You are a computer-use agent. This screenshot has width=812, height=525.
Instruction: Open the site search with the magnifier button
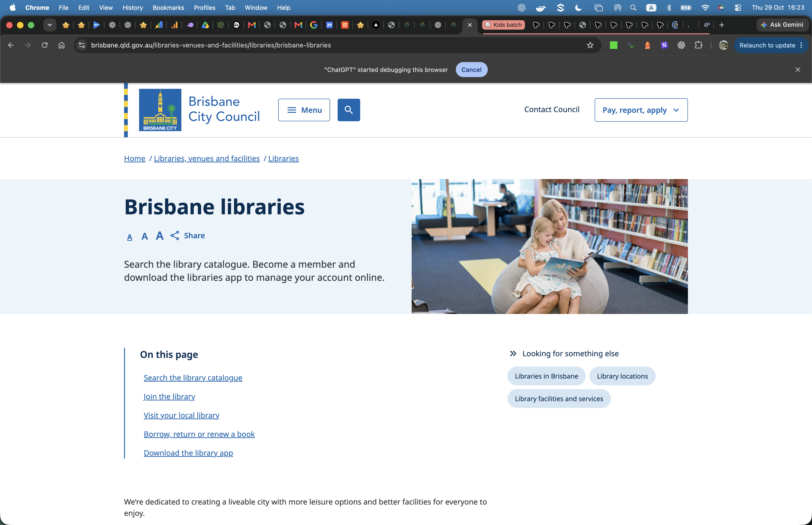349,110
